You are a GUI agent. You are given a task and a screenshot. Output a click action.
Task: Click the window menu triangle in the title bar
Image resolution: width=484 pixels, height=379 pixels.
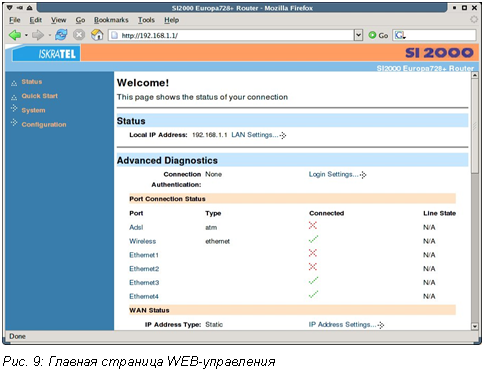[x=10, y=7]
